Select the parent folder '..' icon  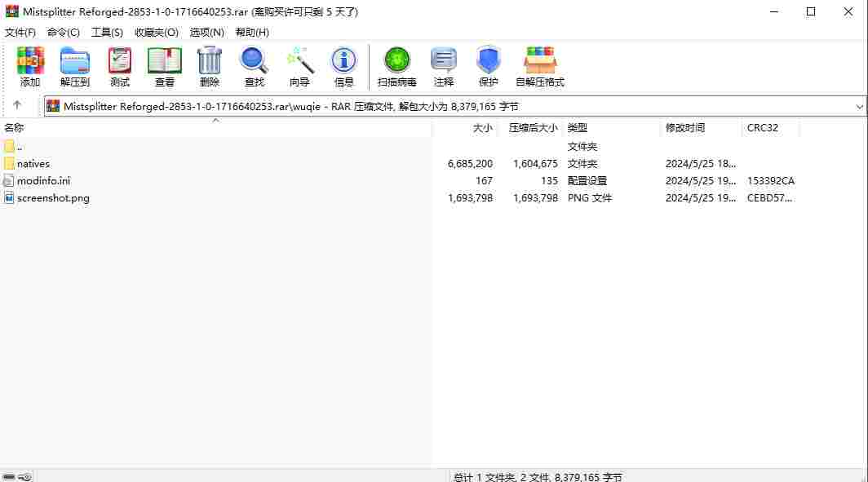click(x=9, y=147)
